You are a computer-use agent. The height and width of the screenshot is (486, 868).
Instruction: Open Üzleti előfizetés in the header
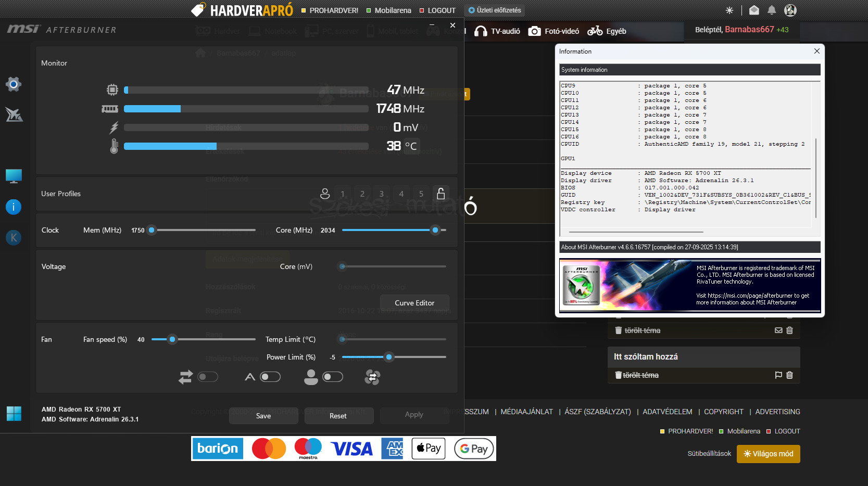coord(495,10)
